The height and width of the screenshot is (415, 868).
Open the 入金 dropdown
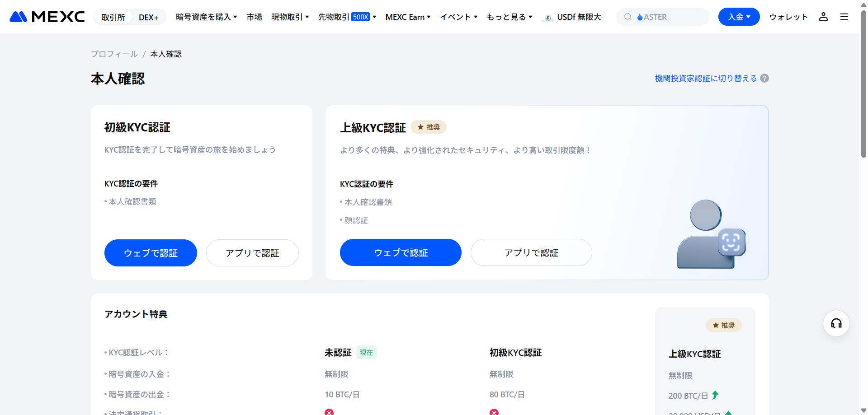pyautogui.click(x=739, y=16)
